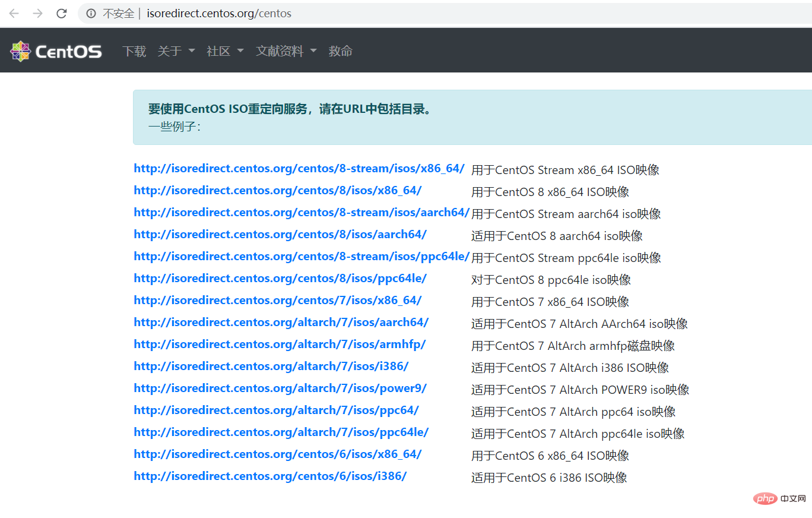Image resolution: width=812 pixels, height=518 pixels.
Task: Expand the 关于 dropdown menu
Action: [x=176, y=51]
